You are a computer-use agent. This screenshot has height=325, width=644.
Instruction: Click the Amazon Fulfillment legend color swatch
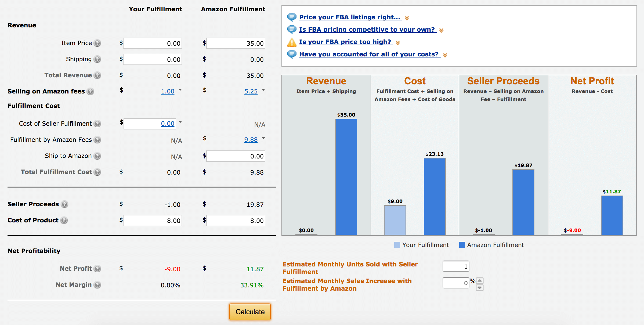[462, 245]
